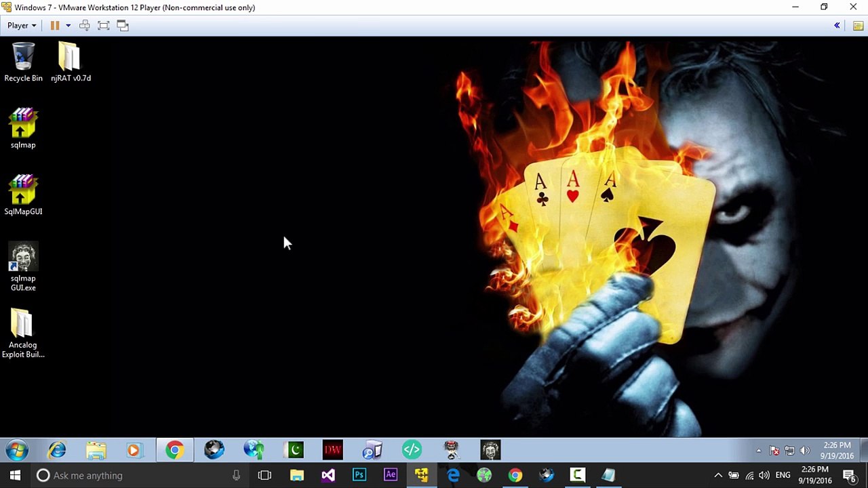868x488 pixels.
Task: Expand the power options arrow beside pause
Action: coord(68,25)
